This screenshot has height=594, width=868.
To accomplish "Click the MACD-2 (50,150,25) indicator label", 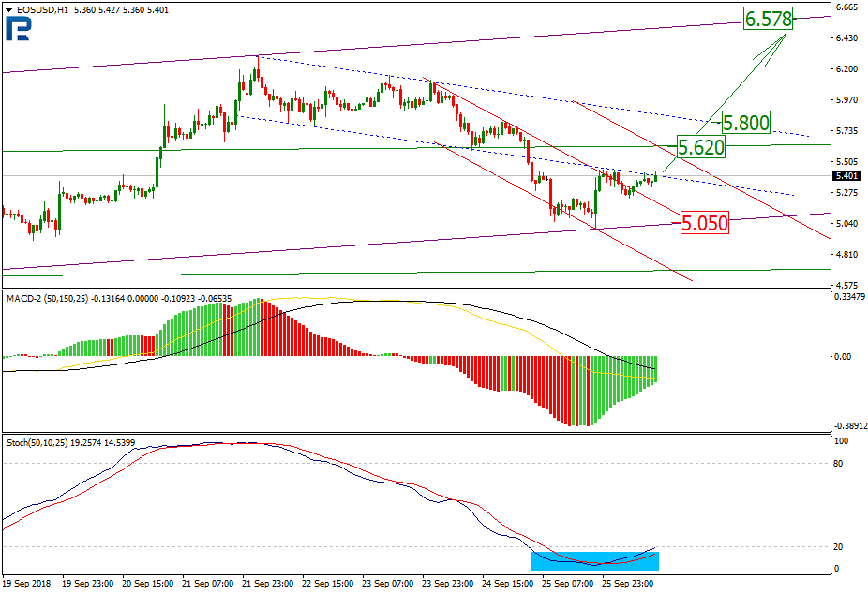I will [47, 299].
